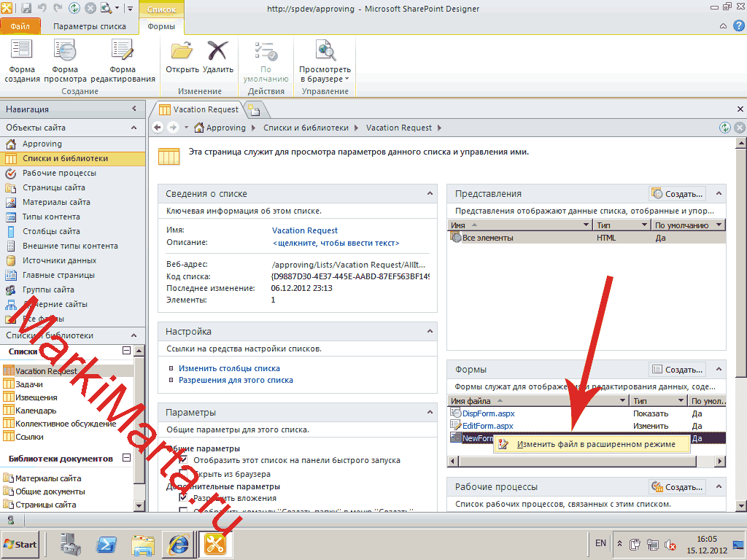Choose Изменить файл в расширенном режиме
The width and height of the screenshot is (747, 560).
point(595,443)
